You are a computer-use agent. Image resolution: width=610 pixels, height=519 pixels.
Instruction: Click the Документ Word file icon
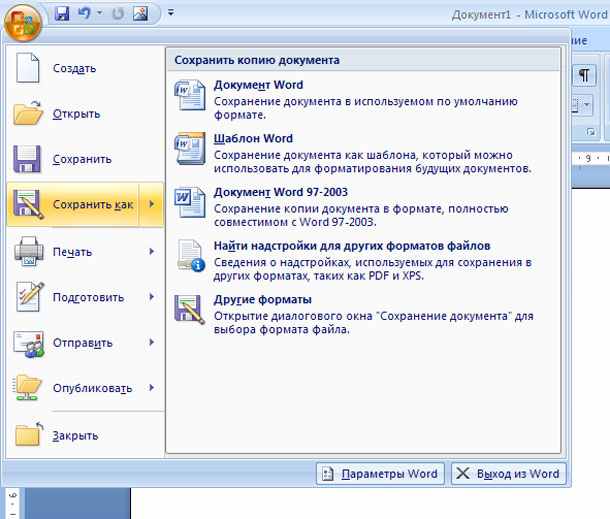(190, 95)
